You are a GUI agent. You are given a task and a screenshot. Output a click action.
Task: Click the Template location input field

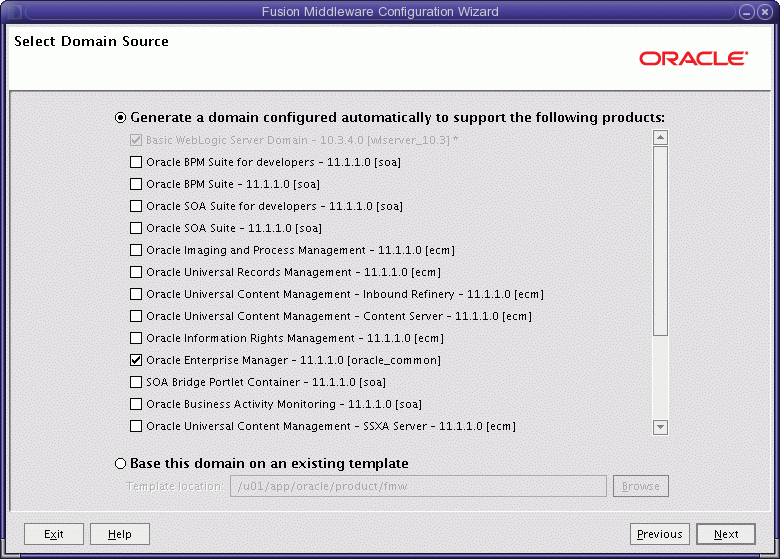pyautogui.click(x=418, y=486)
